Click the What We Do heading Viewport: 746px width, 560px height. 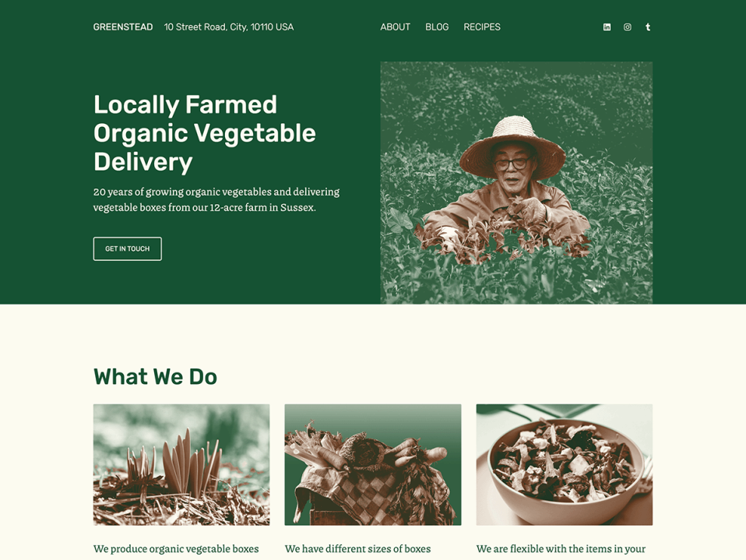click(155, 377)
